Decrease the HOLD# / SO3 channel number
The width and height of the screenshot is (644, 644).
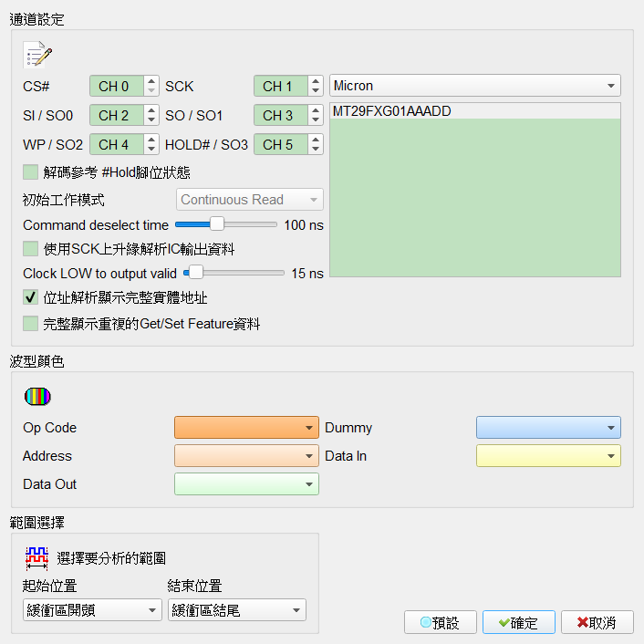[316, 149]
